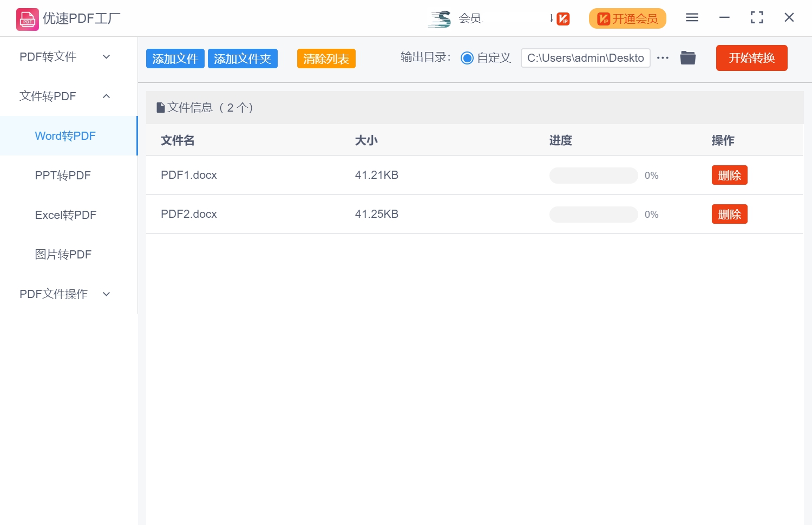This screenshot has width=812, height=525.
Task: Select the 自定义 output radio button
Action: pyautogui.click(x=467, y=57)
